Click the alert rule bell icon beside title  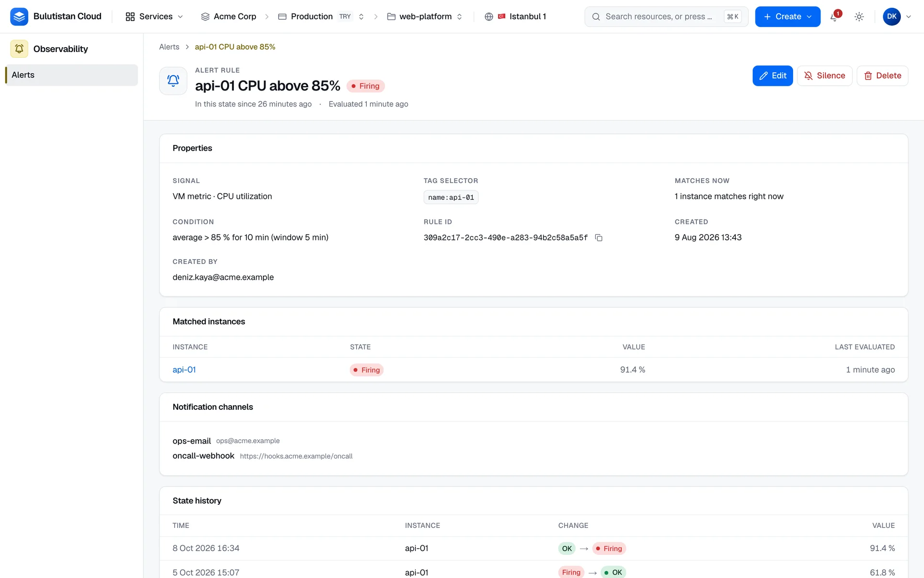click(173, 80)
